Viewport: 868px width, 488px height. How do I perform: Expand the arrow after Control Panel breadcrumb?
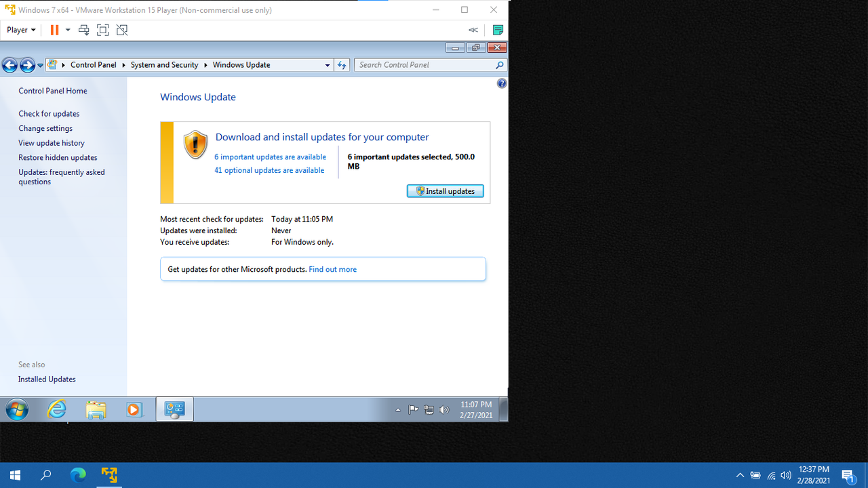[123, 65]
